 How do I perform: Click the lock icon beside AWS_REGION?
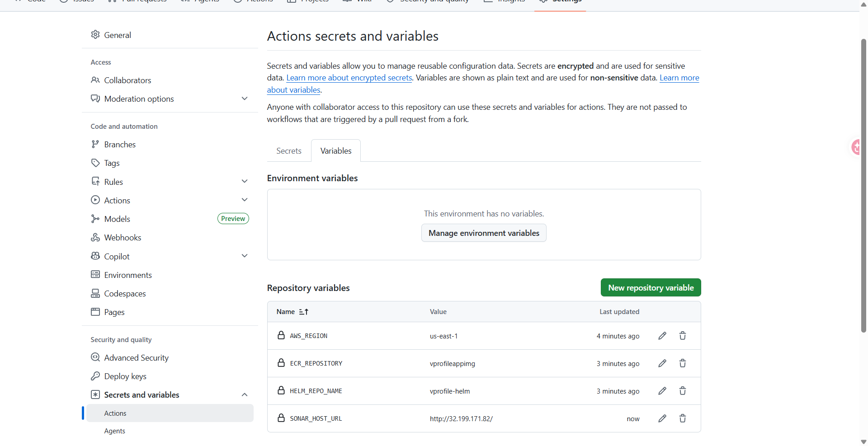[x=281, y=335]
